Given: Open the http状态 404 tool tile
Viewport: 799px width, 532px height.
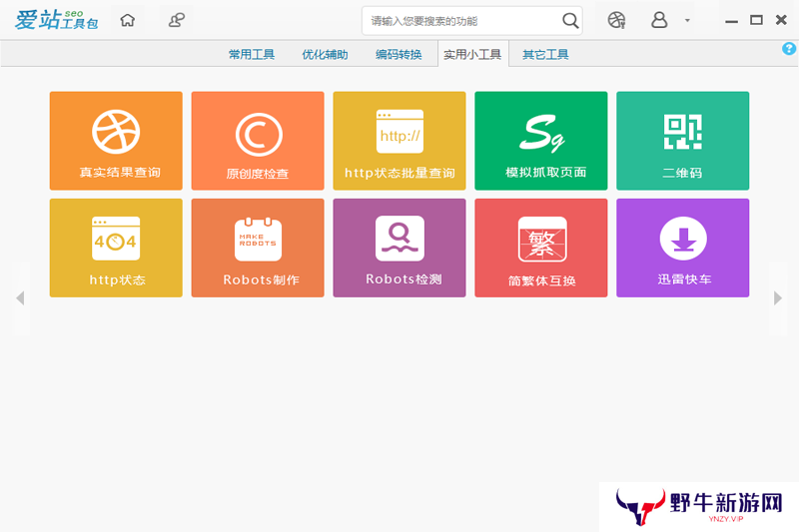Looking at the screenshot, I should [116, 248].
